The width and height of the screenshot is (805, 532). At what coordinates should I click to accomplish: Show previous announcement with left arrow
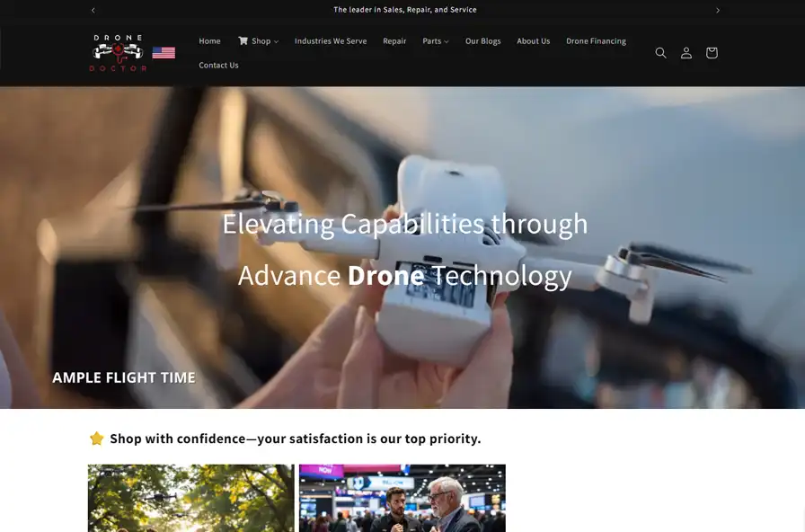(93, 10)
